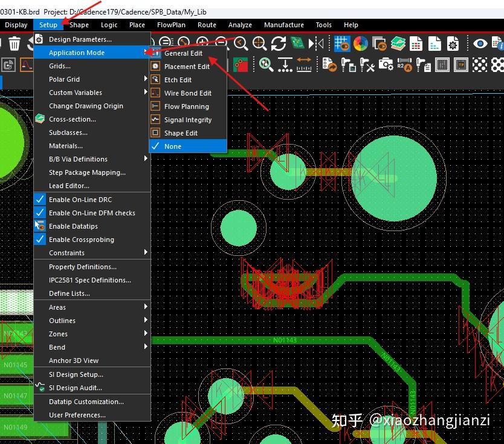This screenshot has width=504, height=444.
Task: Open Grids... settings
Action: [92, 66]
